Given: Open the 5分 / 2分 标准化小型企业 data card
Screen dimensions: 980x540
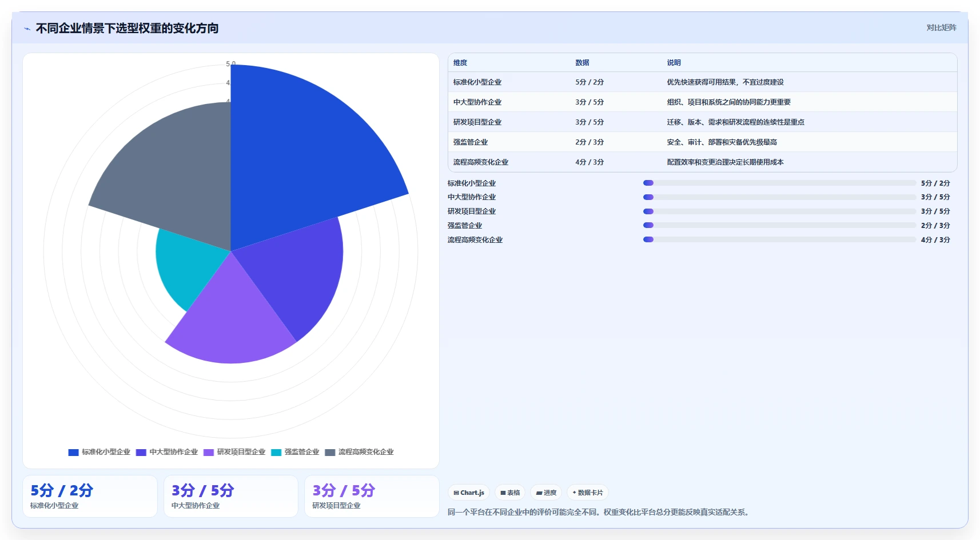Looking at the screenshot, I should [x=90, y=496].
